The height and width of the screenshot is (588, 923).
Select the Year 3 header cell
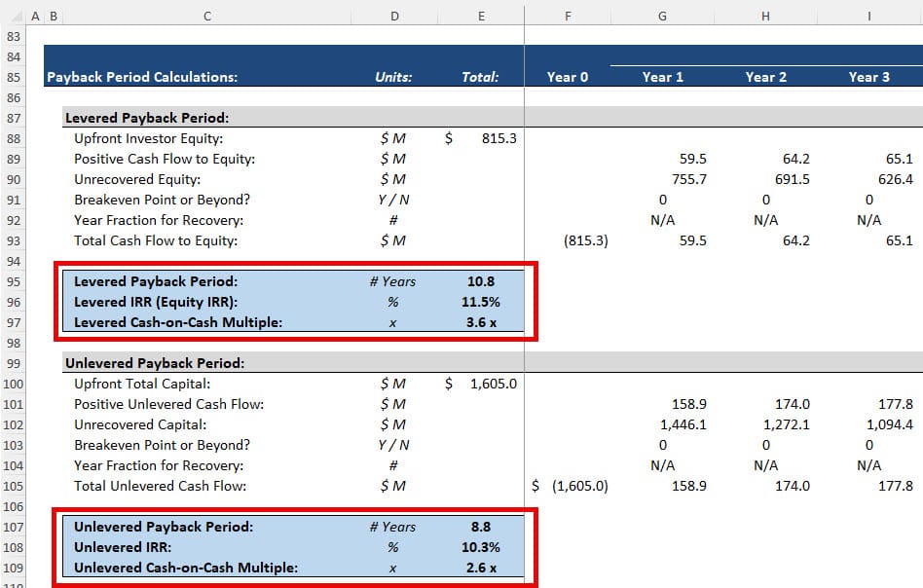[x=869, y=77]
